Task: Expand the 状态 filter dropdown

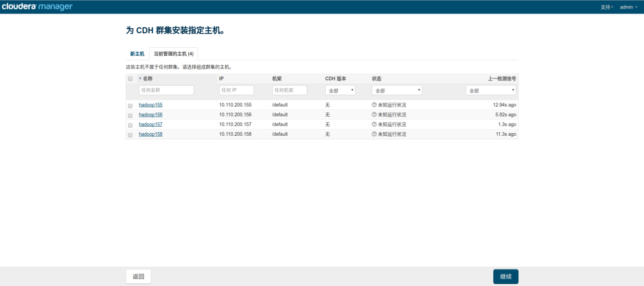Action: (x=397, y=90)
